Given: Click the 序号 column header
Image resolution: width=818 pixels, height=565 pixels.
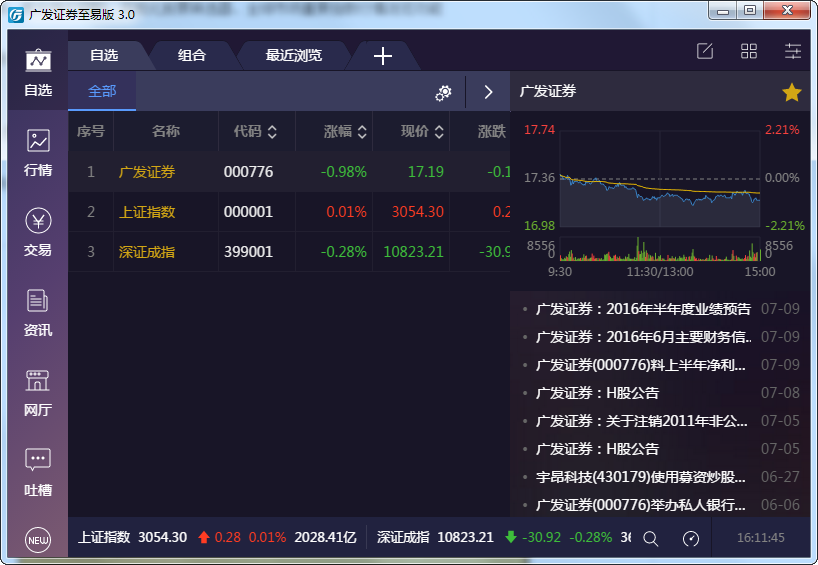Looking at the screenshot, I should [91, 131].
